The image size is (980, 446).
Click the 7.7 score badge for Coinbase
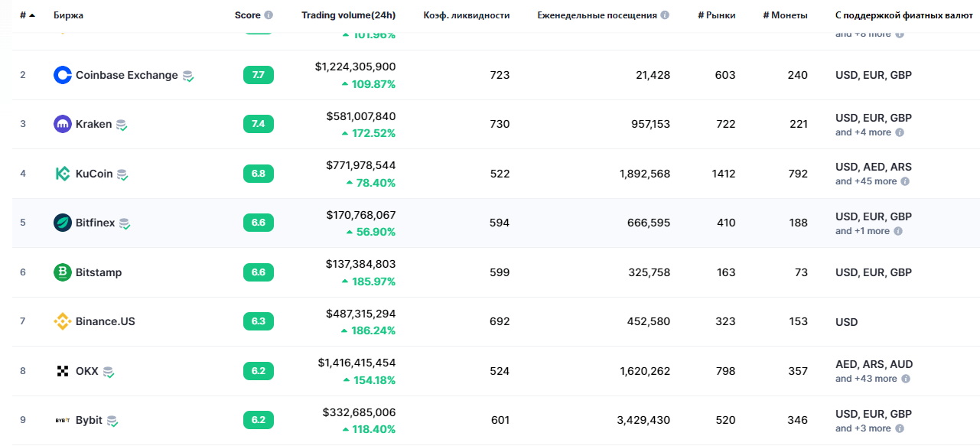click(x=258, y=75)
